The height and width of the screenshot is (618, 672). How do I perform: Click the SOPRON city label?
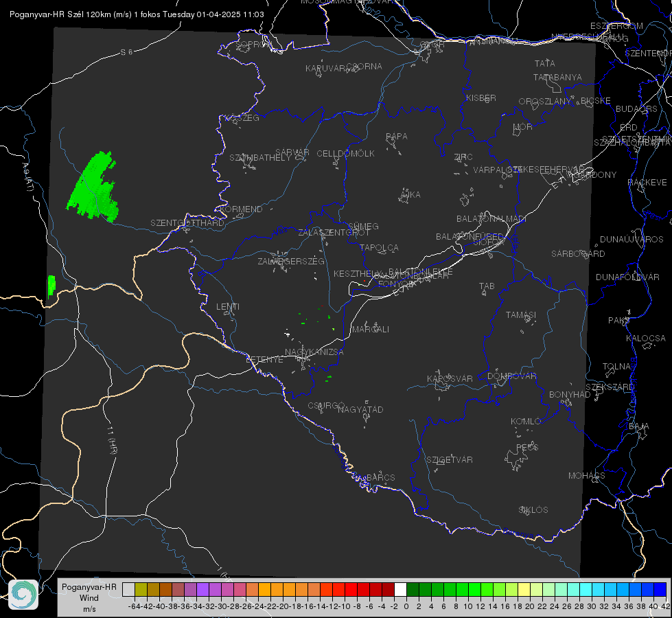(253, 45)
